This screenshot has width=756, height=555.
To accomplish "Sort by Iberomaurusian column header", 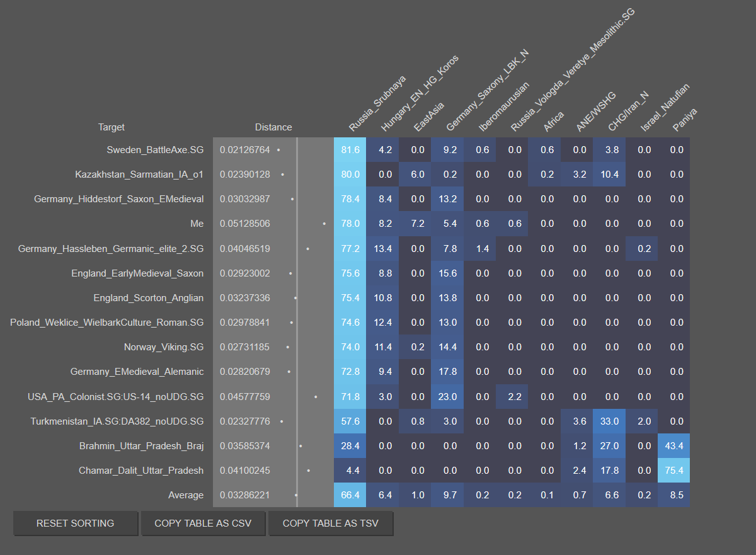I will pyautogui.click(x=504, y=106).
